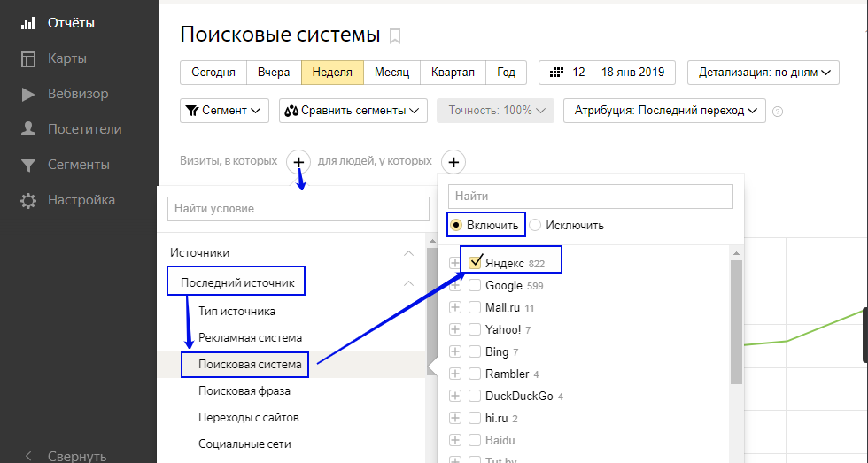Collapse the Источники section
Viewport: 868px width, 463px height.
point(408,253)
